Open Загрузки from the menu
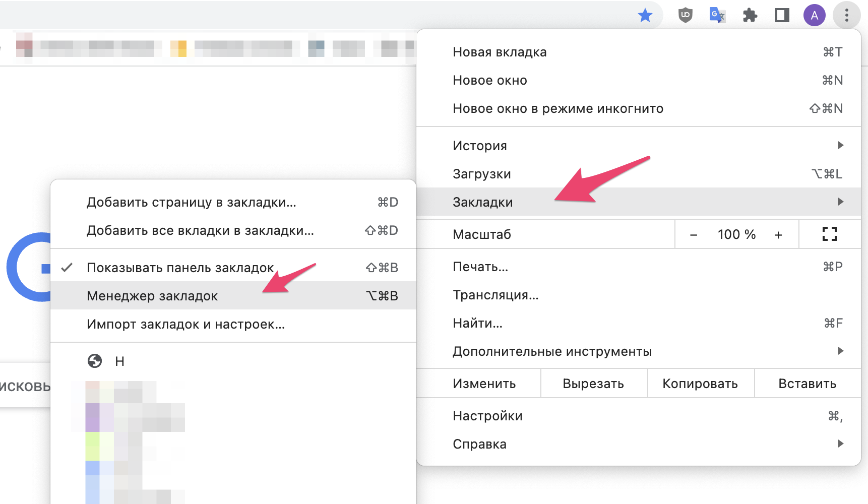Screen dimensions: 868x504 pos(639,174)
